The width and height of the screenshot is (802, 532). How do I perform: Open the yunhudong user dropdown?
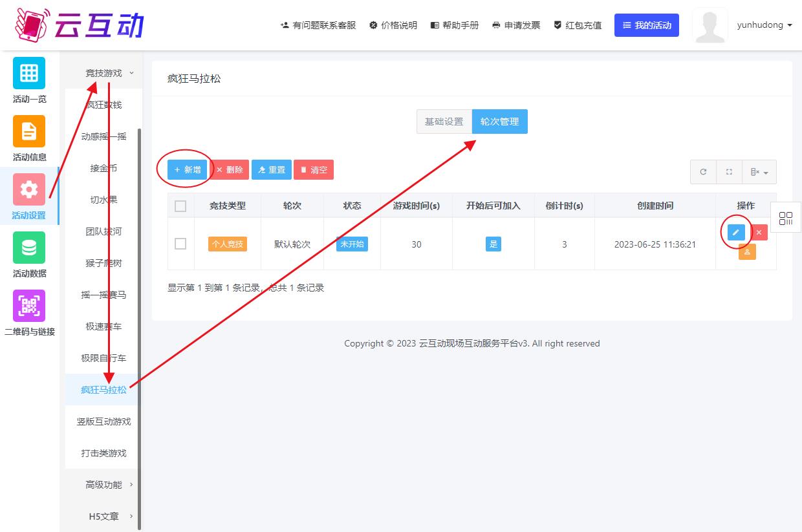click(x=764, y=25)
